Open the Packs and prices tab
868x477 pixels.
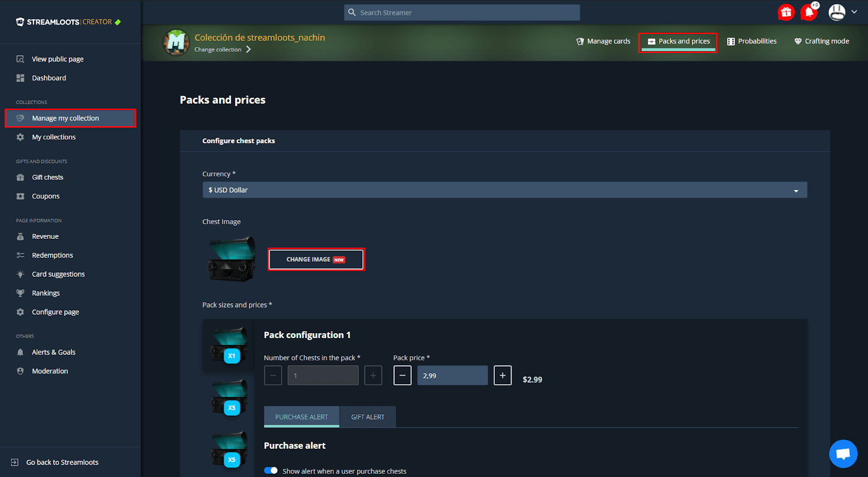click(x=678, y=42)
